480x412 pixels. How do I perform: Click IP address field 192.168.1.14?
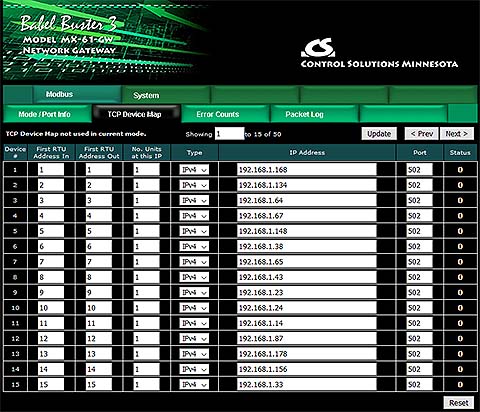[307, 323]
